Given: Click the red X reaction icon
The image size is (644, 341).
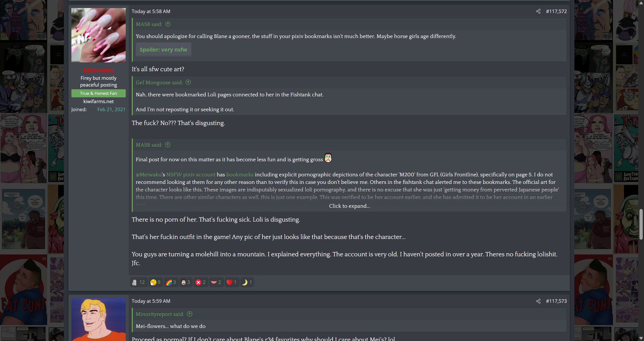Looking at the screenshot, I should tap(200, 282).
